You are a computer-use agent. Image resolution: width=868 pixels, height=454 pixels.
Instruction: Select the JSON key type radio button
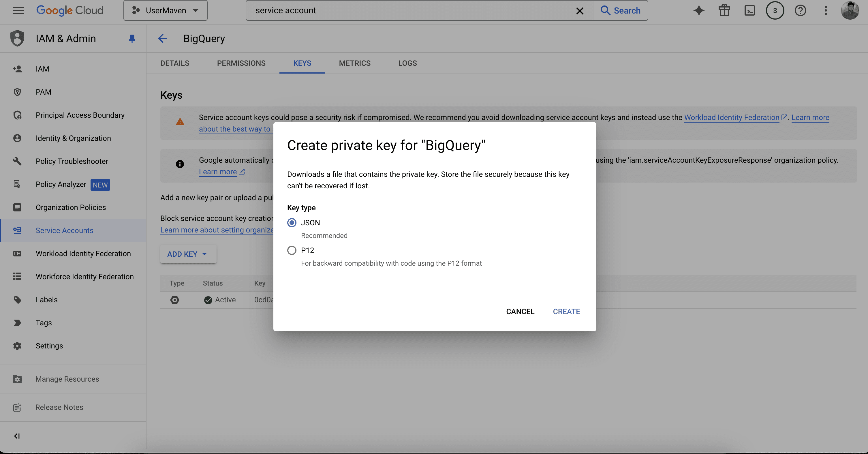tap(292, 223)
